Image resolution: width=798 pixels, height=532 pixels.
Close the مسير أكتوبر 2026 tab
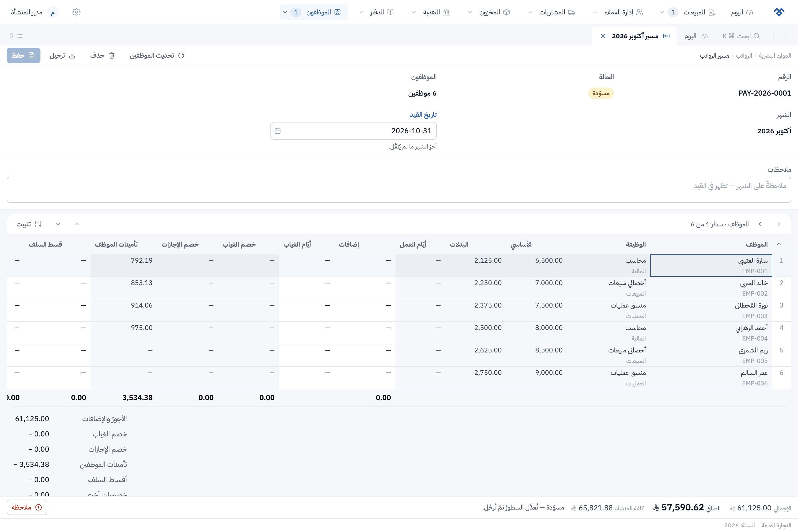pos(603,36)
